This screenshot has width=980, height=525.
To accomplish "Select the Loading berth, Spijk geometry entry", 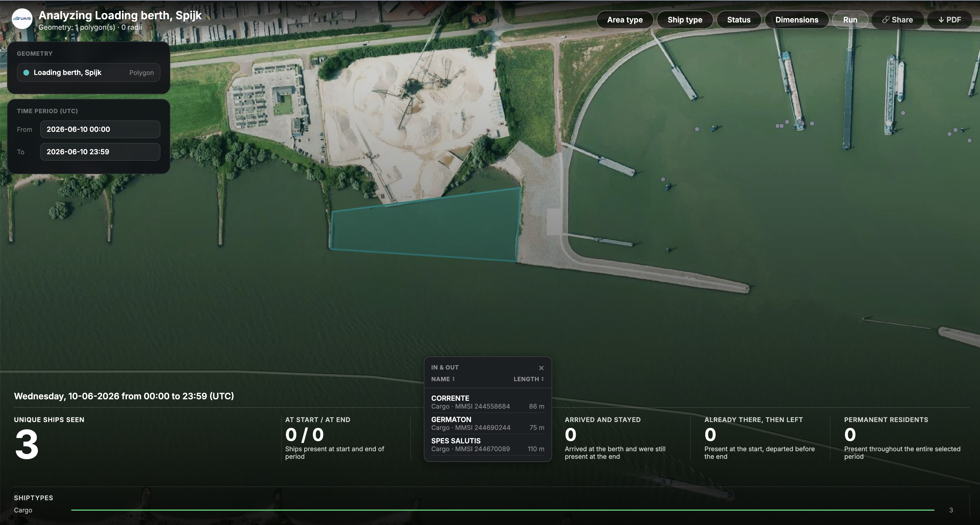I will click(x=88, y=73).
